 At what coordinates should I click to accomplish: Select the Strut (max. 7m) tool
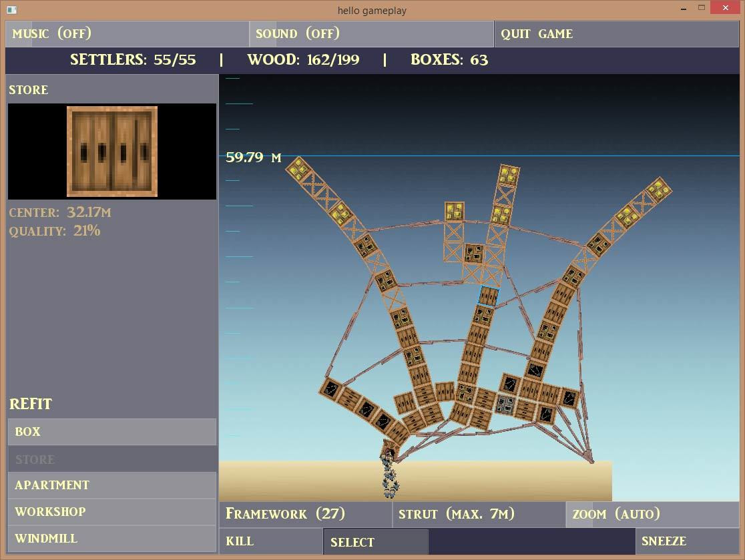[479, 514]
